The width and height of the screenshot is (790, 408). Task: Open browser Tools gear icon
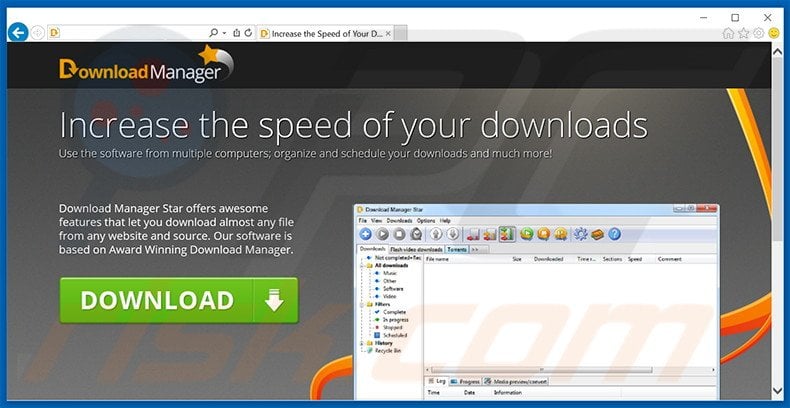758,34
